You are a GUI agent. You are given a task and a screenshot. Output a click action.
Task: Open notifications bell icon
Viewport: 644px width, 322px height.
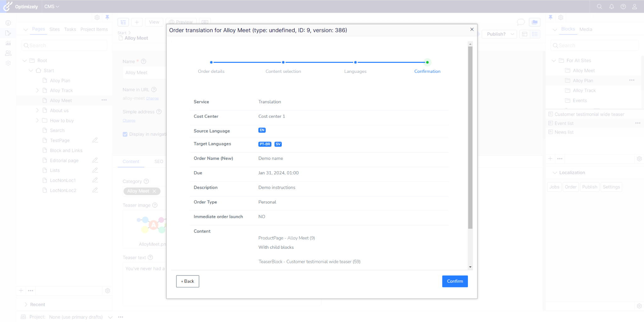click(x=611, y=7)
